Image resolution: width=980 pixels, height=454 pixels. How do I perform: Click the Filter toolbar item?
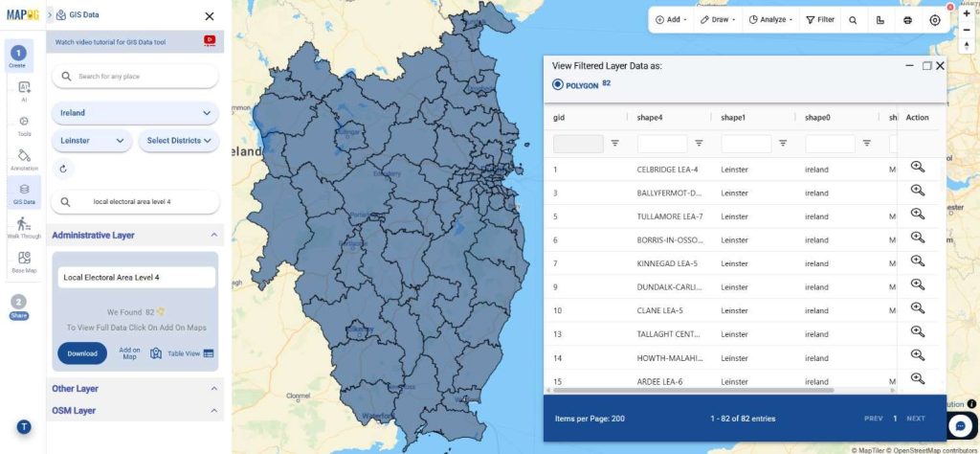point(820,20)
